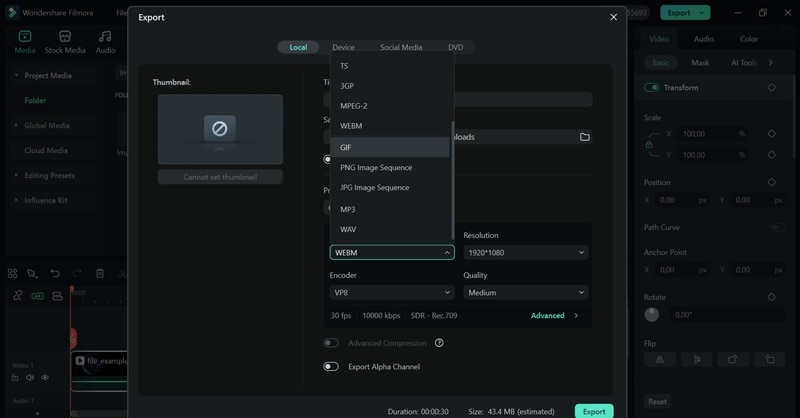Click the timeline layout grid icon
The width and height of the screenshot is (800, 418).
tap(13, 274)
